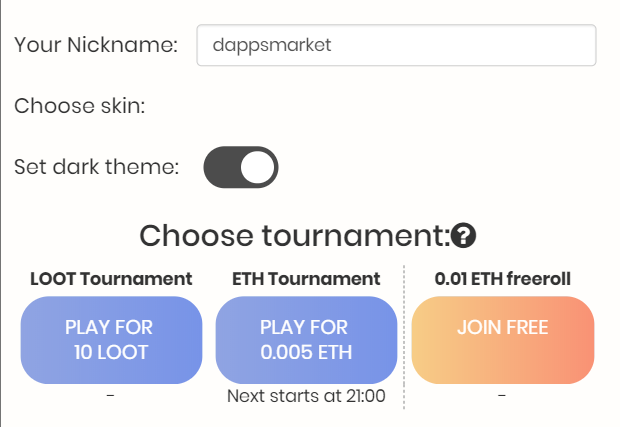Select the 0.01 ETH freeroll heading
Image resolution: width=620 pixels, height=427 pixels.
(503, 279)
